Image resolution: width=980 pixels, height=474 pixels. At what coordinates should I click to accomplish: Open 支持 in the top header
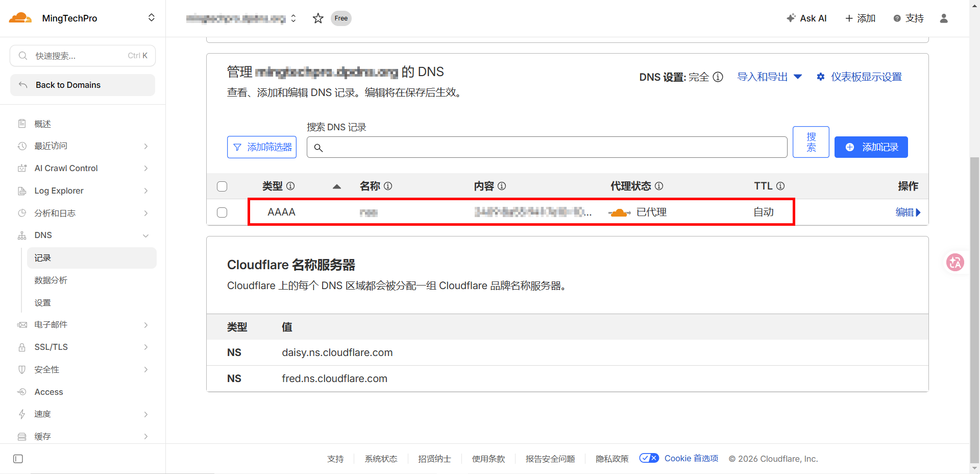click(909, 18)
